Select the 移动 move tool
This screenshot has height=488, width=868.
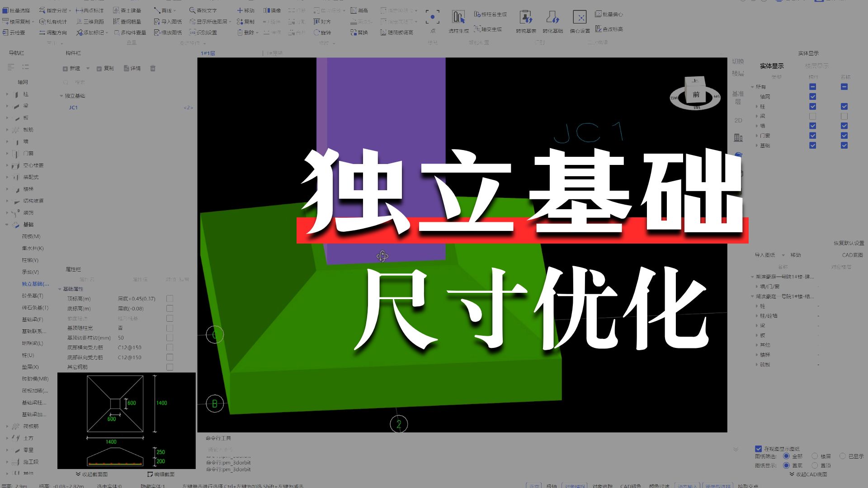tap(245, 10)
